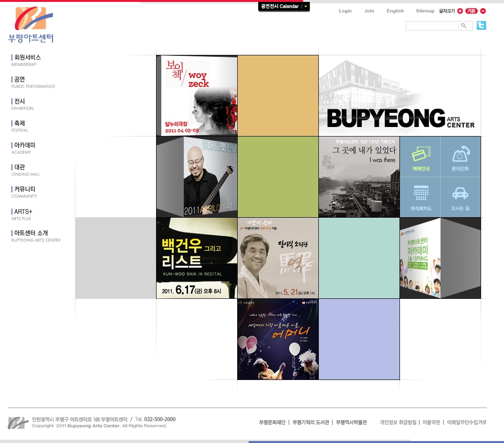Open the 부평문화재단 footer link
Viewport: 504px width, 443px height.
click(272, 422)
